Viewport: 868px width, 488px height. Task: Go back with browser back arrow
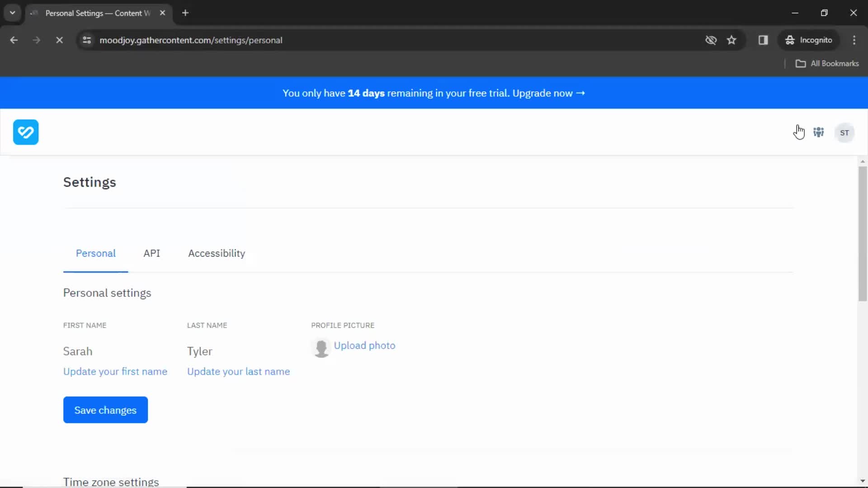tap(14, 40)
